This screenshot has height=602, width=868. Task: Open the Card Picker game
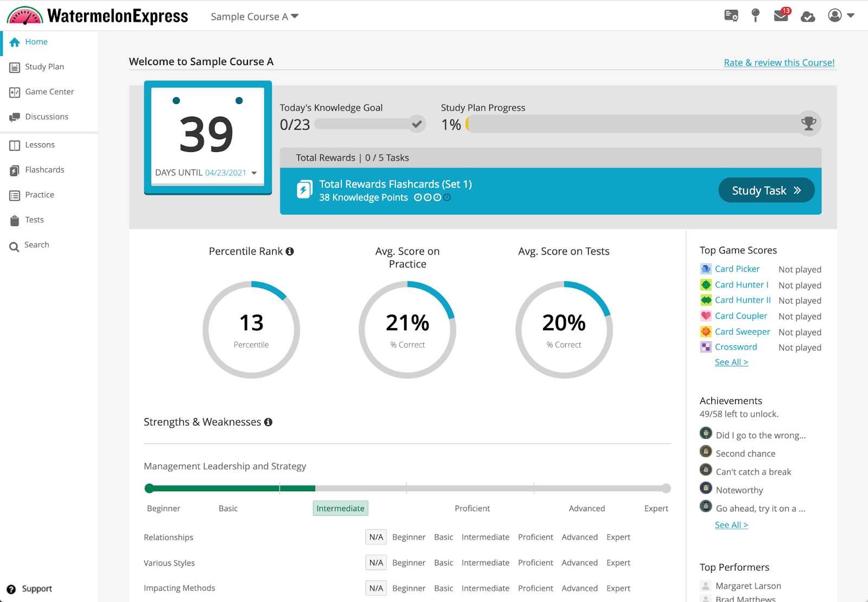737,269
